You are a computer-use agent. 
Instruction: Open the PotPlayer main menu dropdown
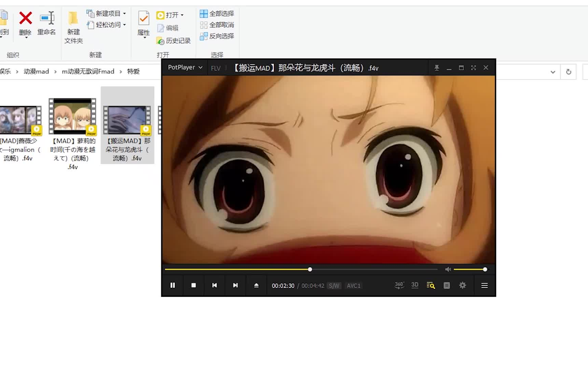185,67
